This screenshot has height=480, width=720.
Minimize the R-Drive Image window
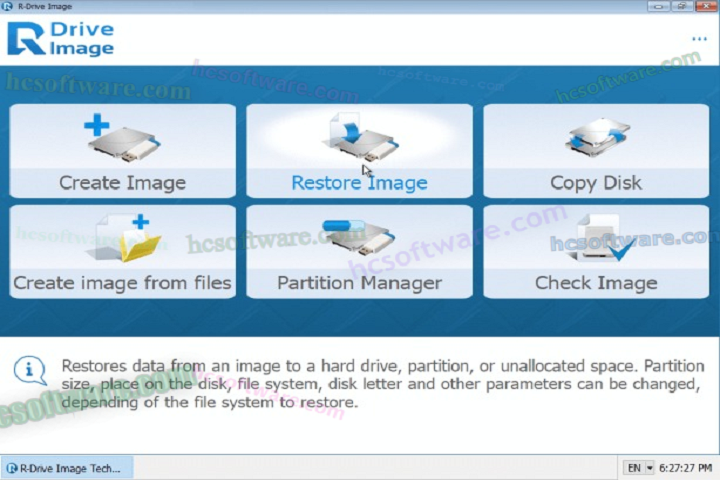click(x=658, y=6)
